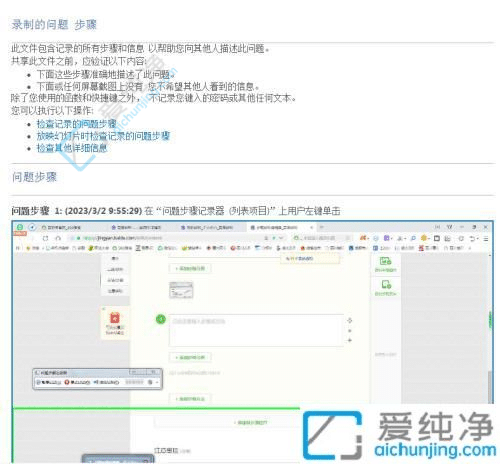
Task: Open the 放映幻灯片时检查记录的问题步骤 link
Action: (x=103, y=136)
